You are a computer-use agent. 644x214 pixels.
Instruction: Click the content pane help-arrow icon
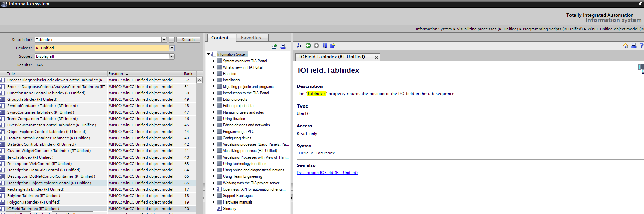point(274,46)
